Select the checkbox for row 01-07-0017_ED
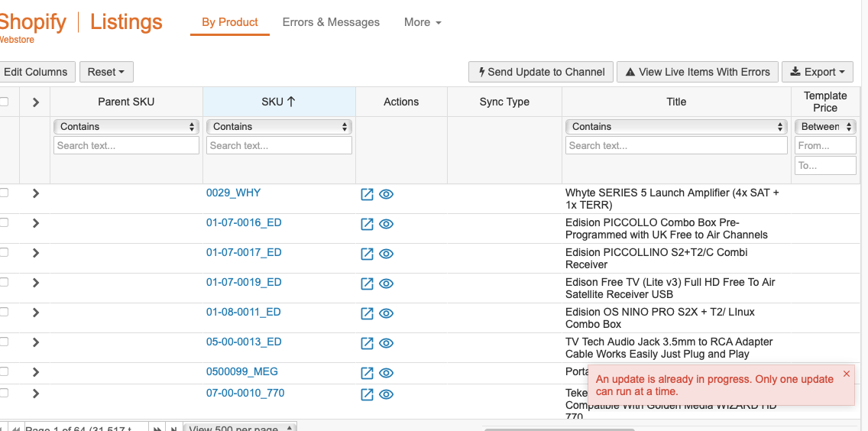 tap(4, 253)
